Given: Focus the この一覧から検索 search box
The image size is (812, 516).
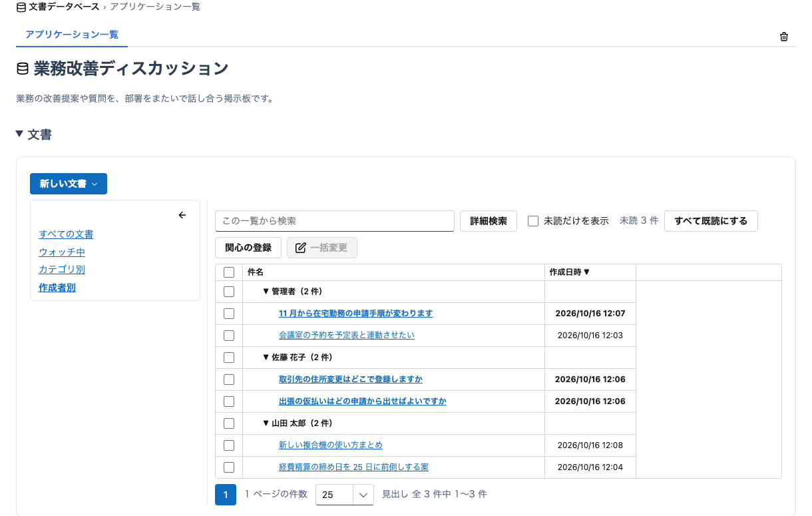Looking at the screenshot, I should click(335, 221).
